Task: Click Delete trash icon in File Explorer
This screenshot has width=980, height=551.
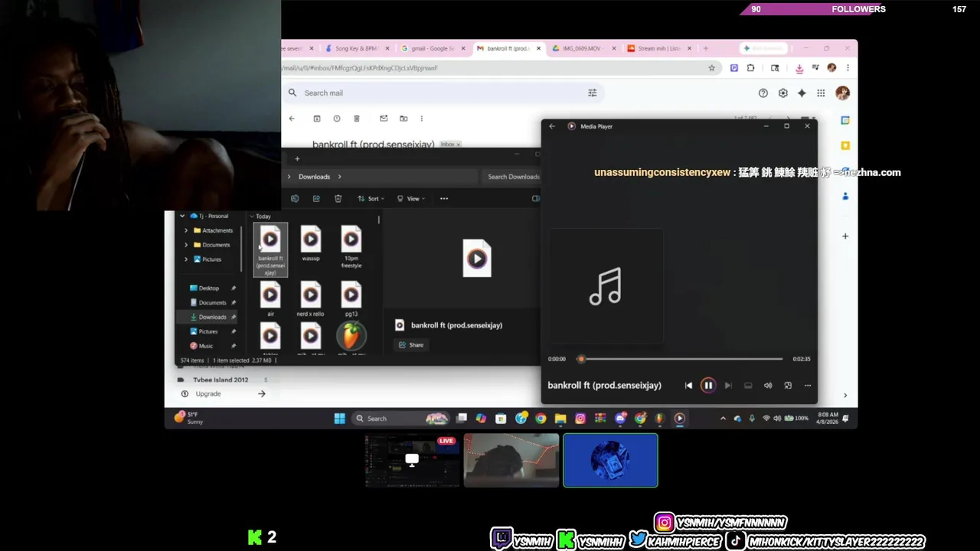Action: pos(338,199)
